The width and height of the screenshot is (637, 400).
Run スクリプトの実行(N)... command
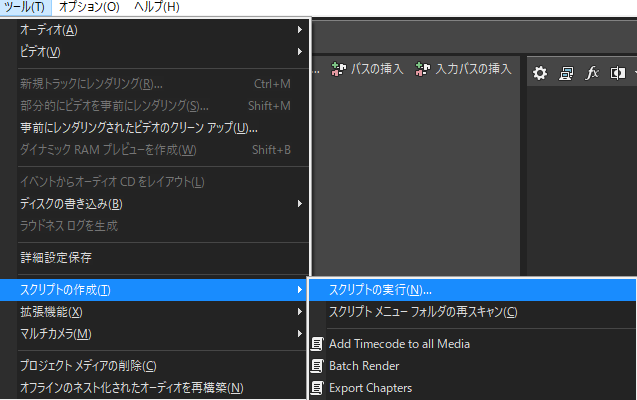pos(472,290)
